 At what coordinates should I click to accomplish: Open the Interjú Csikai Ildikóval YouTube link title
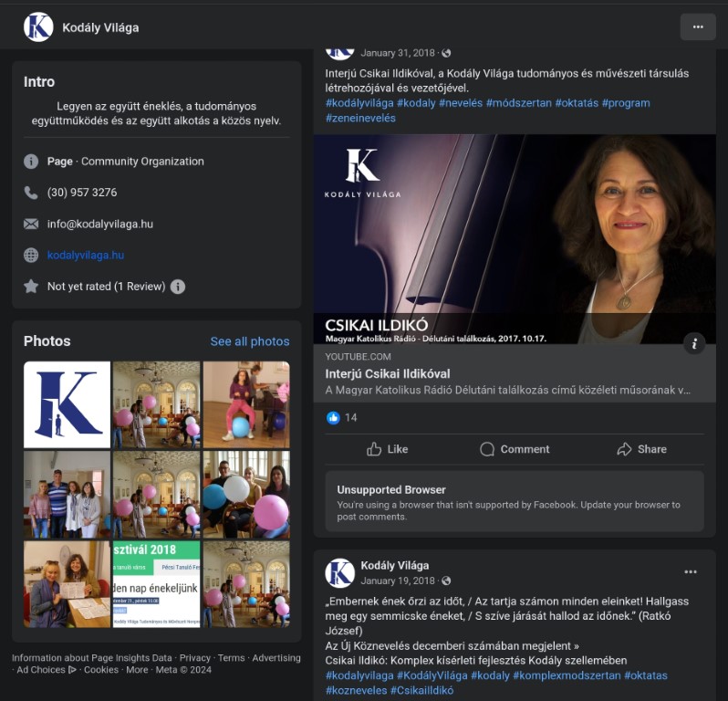click(387, 374)
